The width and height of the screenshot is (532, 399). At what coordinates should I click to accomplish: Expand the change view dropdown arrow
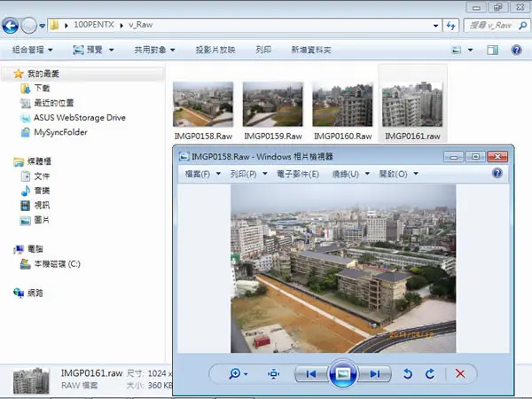(x=470, y=51)
